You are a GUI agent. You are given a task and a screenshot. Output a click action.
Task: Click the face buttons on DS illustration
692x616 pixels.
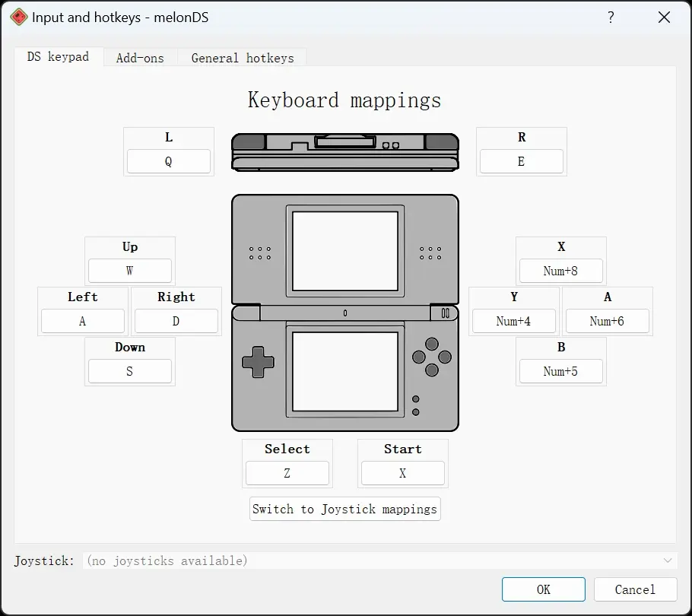pos(432,357)
